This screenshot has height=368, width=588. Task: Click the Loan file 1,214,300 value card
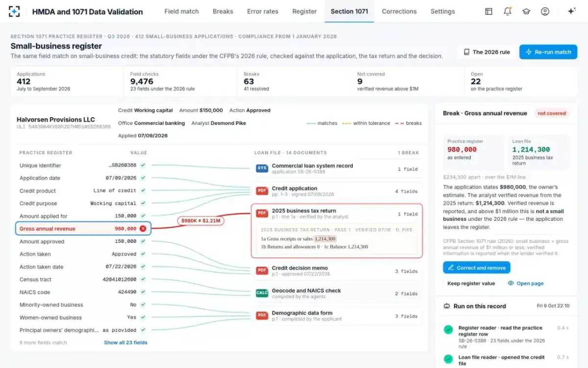click(539, 153)
